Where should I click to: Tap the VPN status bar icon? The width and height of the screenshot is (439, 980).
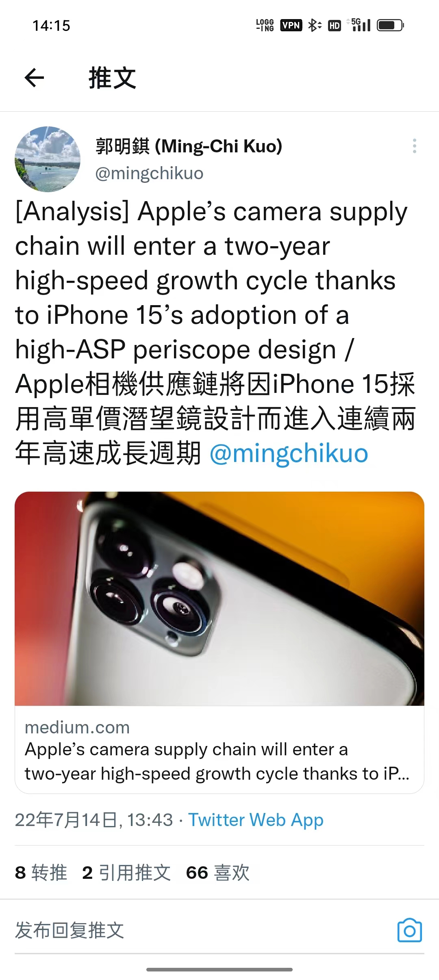coord(291,25)
